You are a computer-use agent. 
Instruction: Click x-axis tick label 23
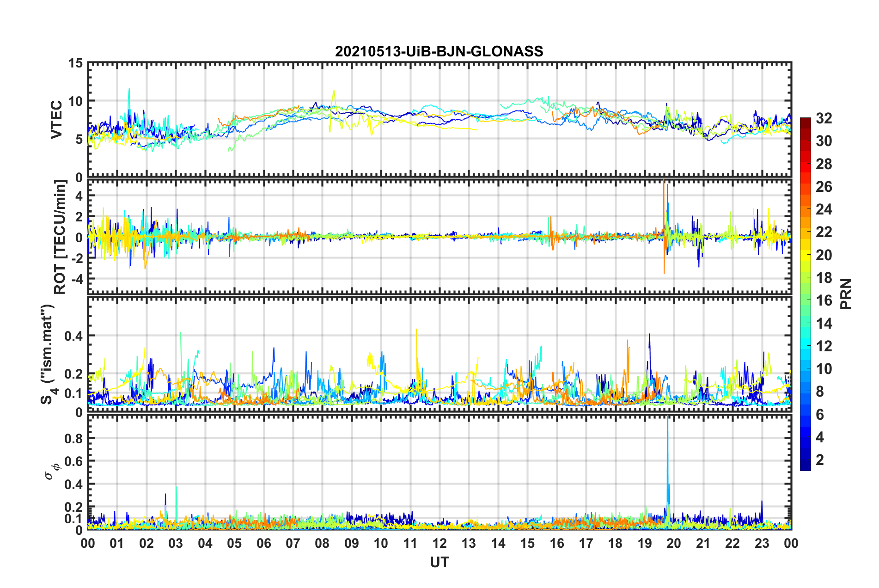[x=762, y=544]
